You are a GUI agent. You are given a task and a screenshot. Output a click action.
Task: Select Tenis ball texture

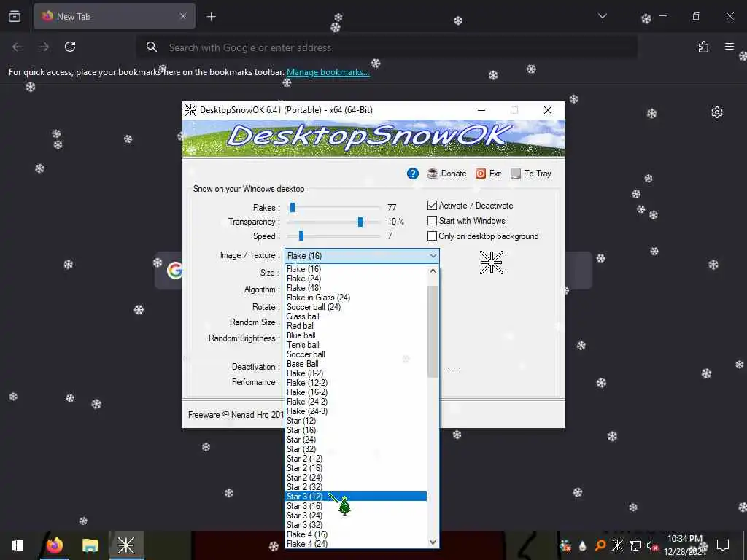(356, 345)
